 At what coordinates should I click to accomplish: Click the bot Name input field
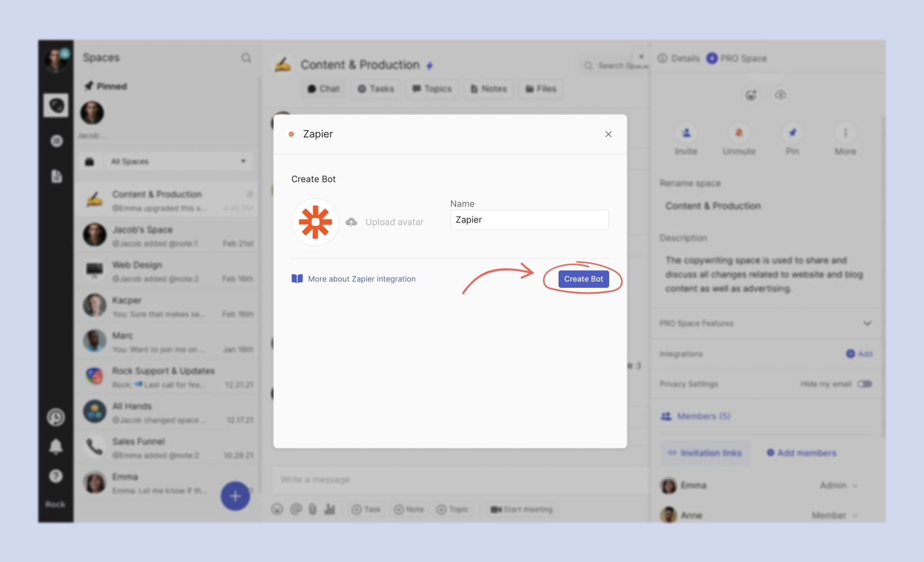click(x=529, y=220)
